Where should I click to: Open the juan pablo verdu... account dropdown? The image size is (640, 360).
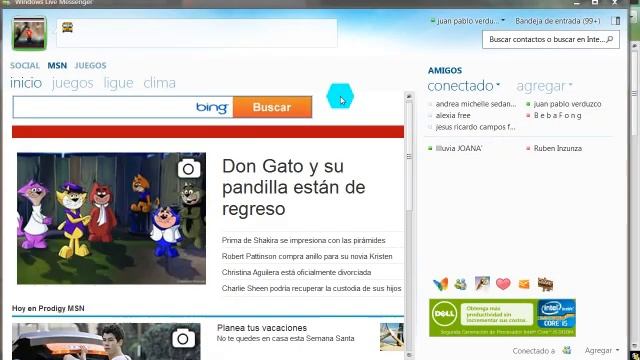[x=468, y=21]
